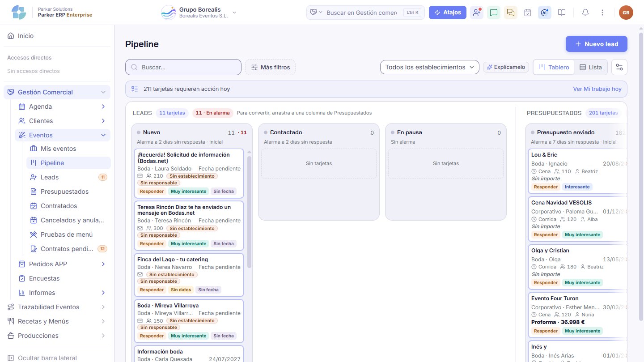Collapse the Eventos submenu
The image size is (644, 362).
coord(103,135)
